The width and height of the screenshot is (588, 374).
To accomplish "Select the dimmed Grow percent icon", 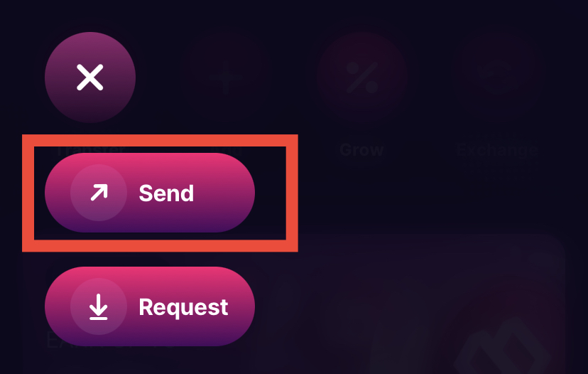I will (x=362, y=78).
